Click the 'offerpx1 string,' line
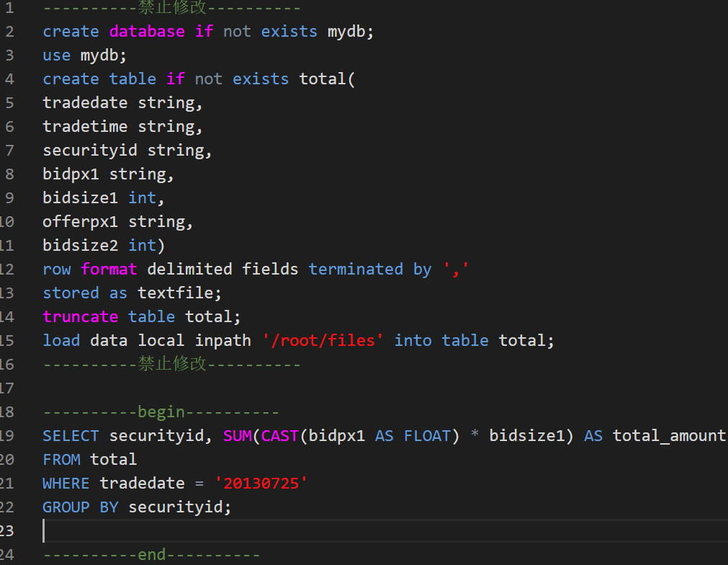 click(x=118, y=222)
